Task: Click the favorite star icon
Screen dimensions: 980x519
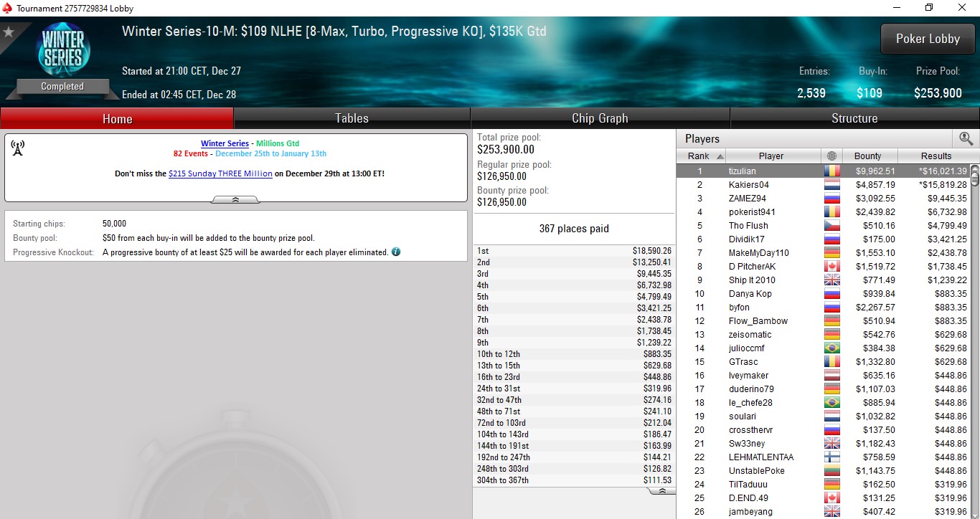Action: click(x=9, y=32)
